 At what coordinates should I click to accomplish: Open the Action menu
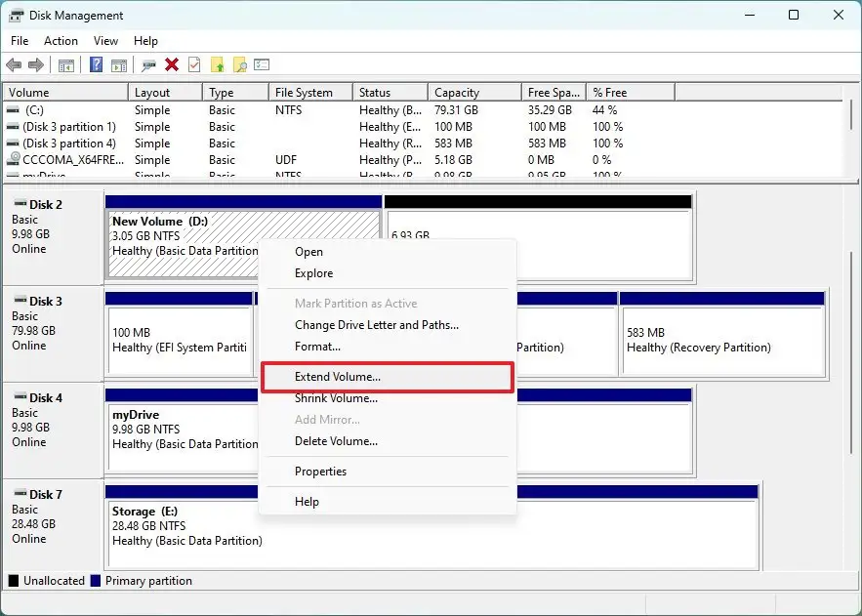pyautogui.click(x=61, y=41)
